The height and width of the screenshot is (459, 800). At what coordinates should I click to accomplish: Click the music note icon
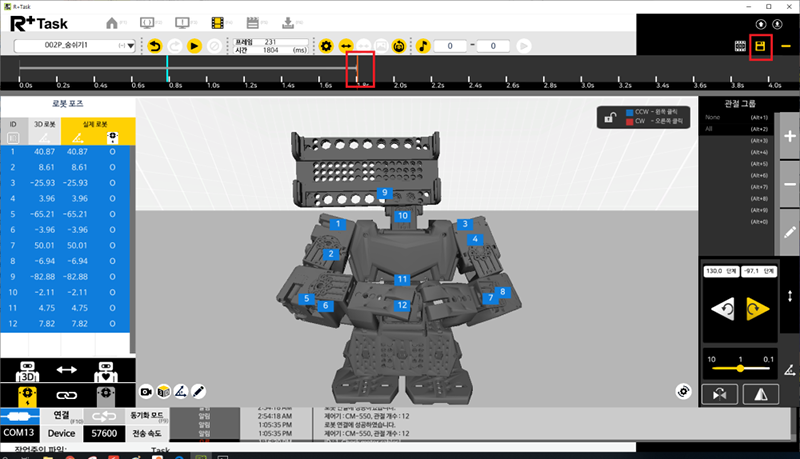pyautogui.click(x=423, y=46)
